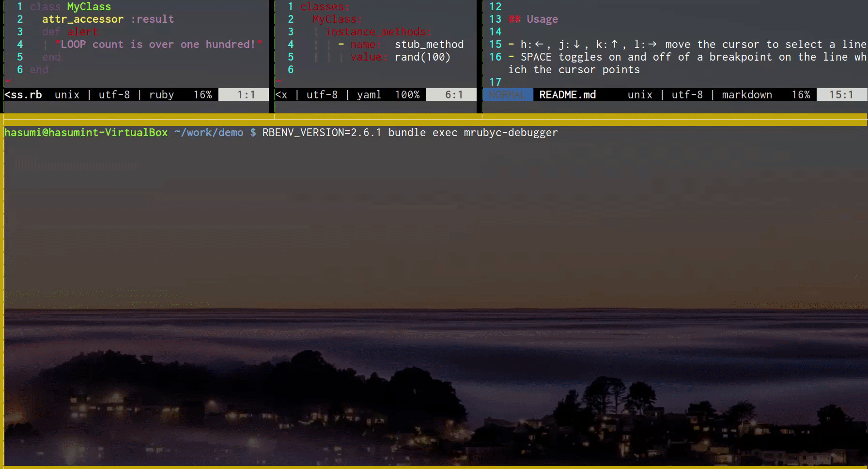
Task: Click '~/work/demo' path in the shell prompt
Action: [x=209, y=133]
